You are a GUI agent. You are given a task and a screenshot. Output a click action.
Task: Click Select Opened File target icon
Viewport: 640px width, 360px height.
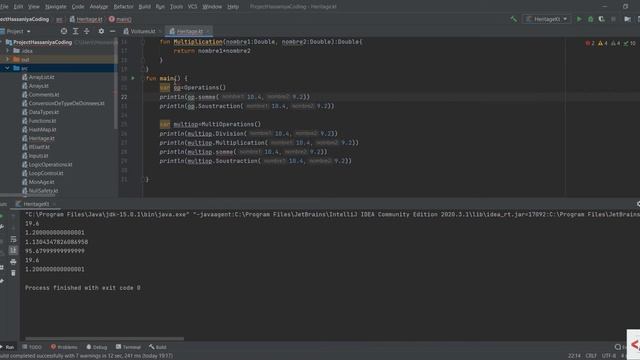tap(64, 31)
